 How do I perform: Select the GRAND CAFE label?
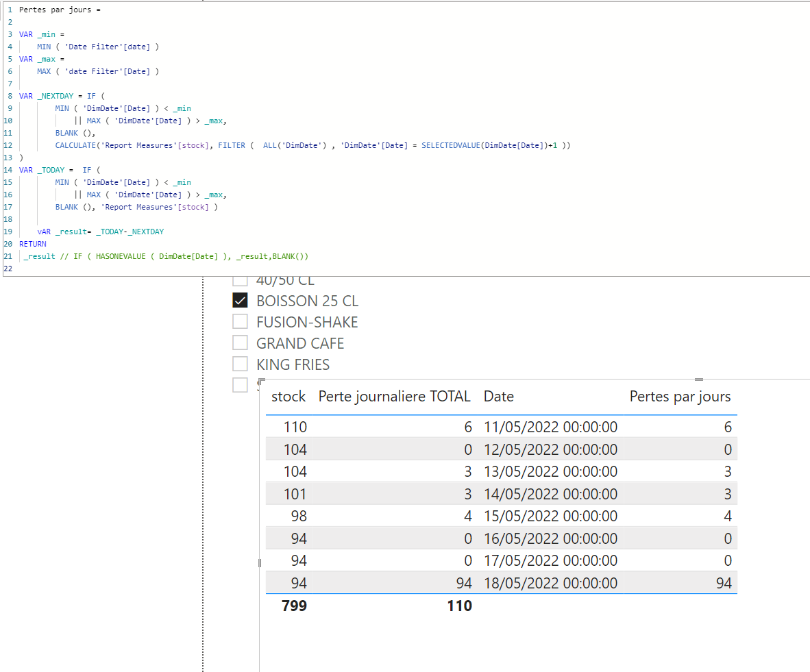click(300, 343)
